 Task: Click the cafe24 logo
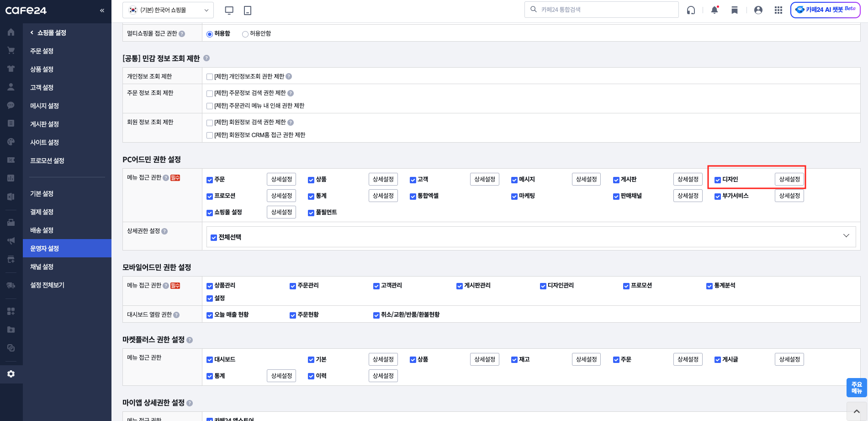[26, 11]
